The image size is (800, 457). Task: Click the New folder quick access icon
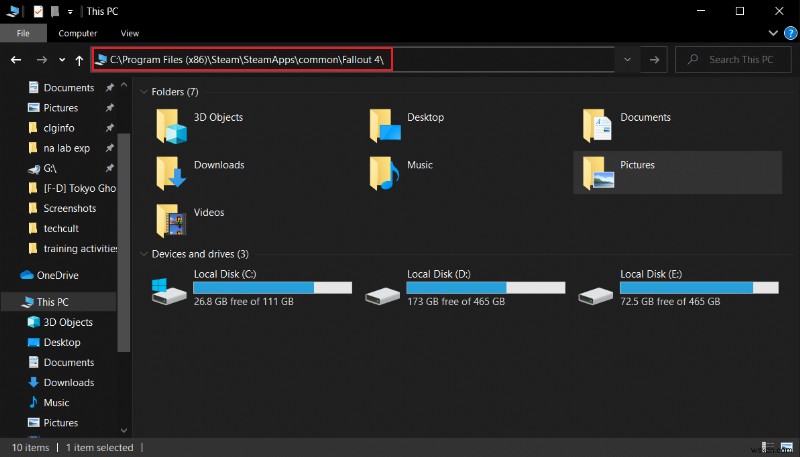coord(55,11)
